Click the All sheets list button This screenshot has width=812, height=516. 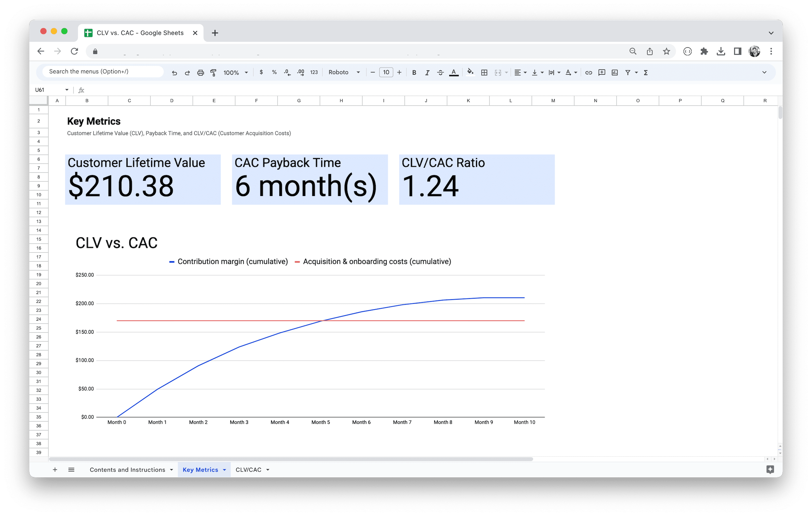point(71,470)
